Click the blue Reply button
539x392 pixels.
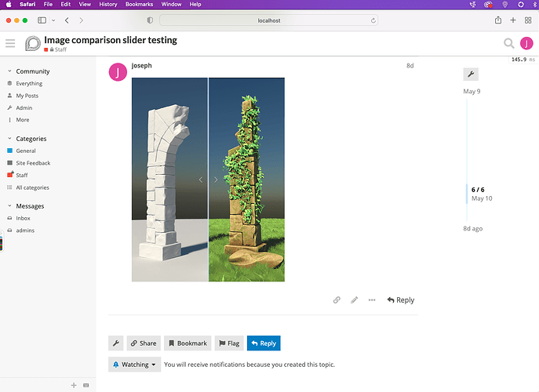point(264,343)
